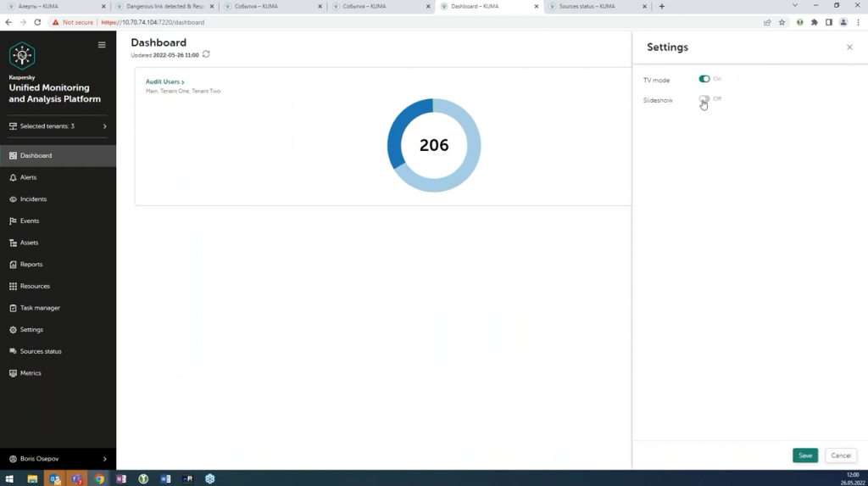Image resolution: width=868 pixels, height=486 pixels.
Task: Open the Assets section
Action: [58, 243]
